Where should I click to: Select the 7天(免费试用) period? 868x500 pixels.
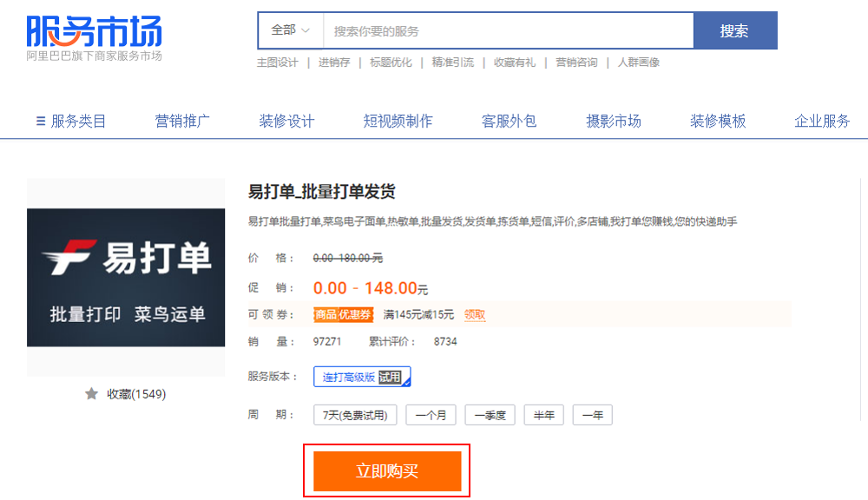(355, 415)
